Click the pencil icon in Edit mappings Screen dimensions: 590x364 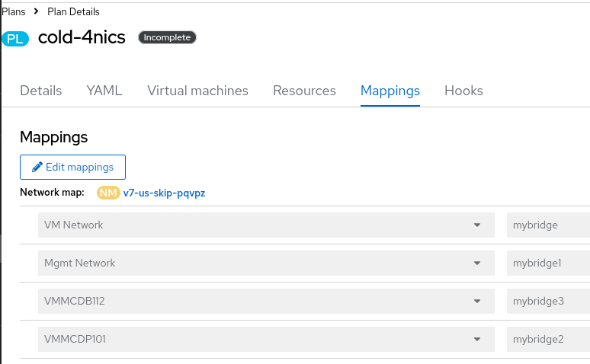(37, 168)
